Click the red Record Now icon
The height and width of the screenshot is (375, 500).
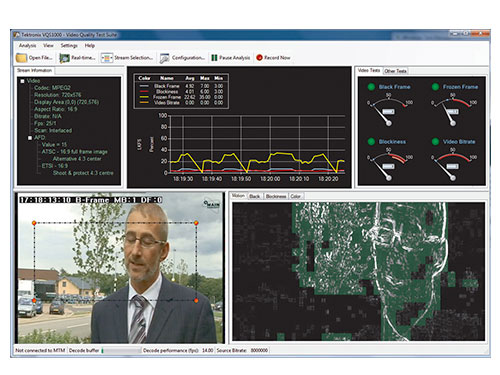pos(259,58)
